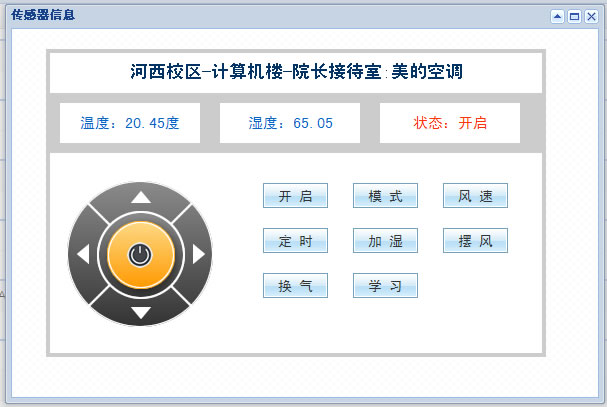
Task: Click the left arrow on the remote dial
Action: click(83, 254)
